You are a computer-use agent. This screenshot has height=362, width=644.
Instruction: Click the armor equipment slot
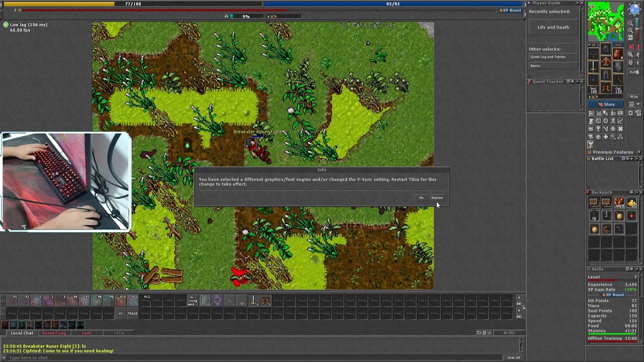point(605,62)
